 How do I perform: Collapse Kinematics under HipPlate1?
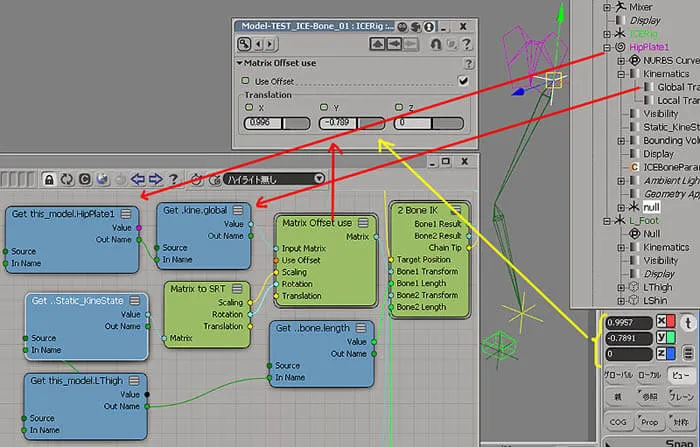click(x=621, y=74)
